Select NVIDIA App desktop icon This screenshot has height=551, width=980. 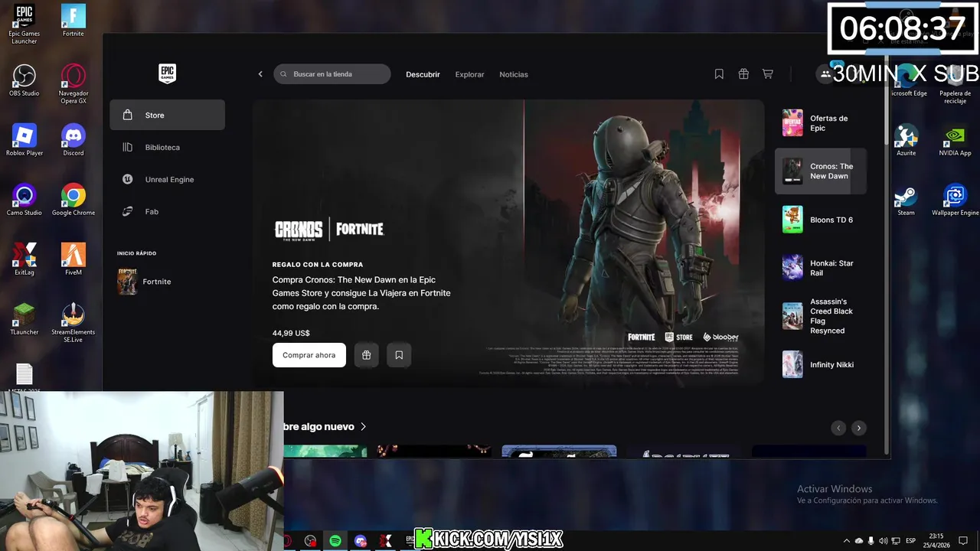tap(955, 140)
